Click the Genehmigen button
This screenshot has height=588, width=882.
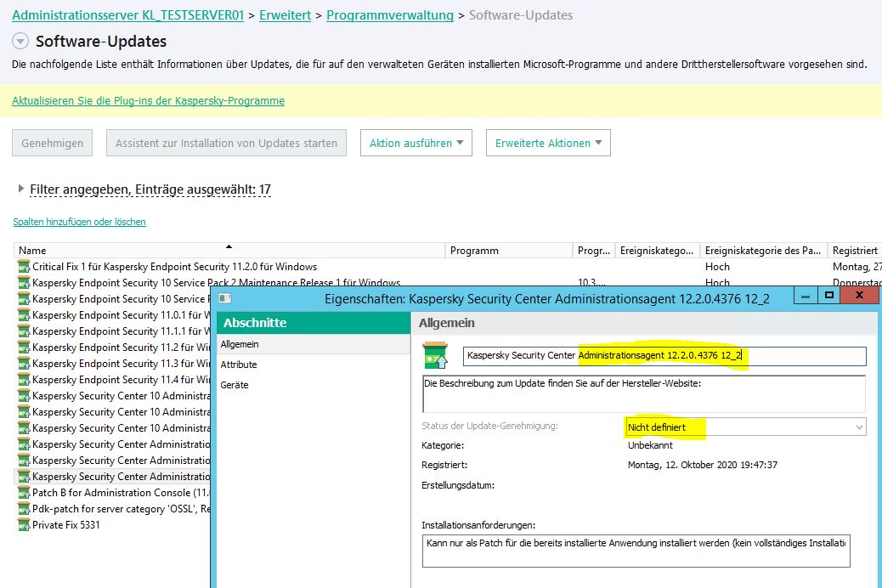pyautogui.click(x=53, y=143)
